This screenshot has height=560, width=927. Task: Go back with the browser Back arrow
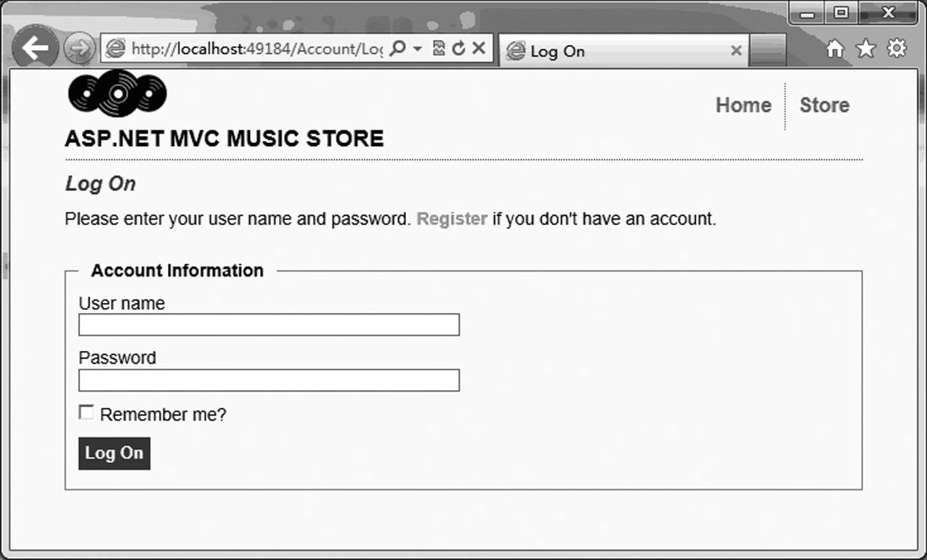pos(34,49)
